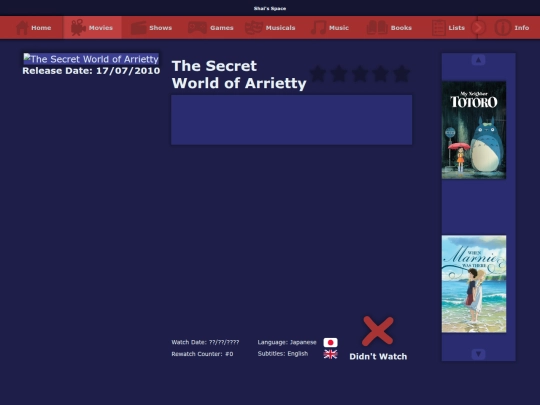Open the Movies menu item
This screenshot has width=540, height=405.
101,28
